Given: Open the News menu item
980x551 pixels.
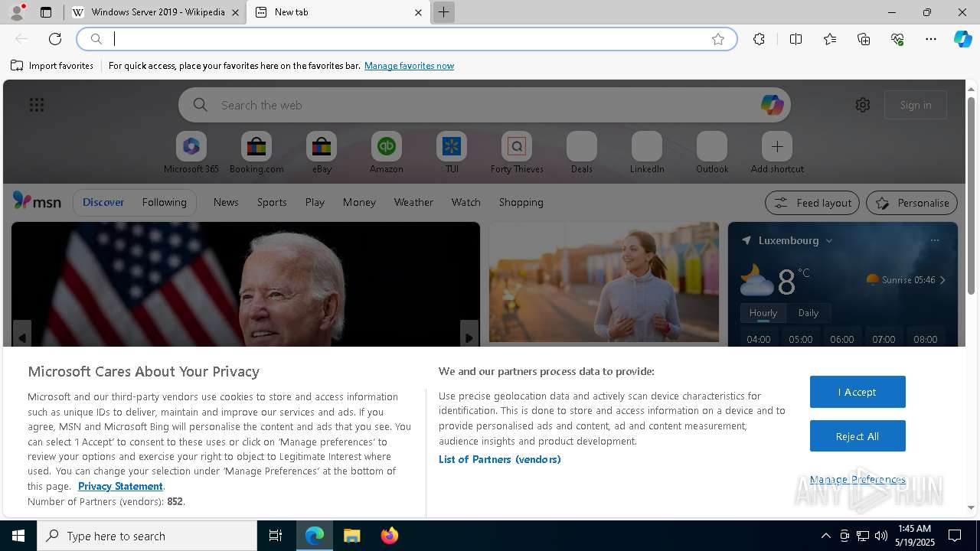Looking at the screenshot, I should pos(226,202).
